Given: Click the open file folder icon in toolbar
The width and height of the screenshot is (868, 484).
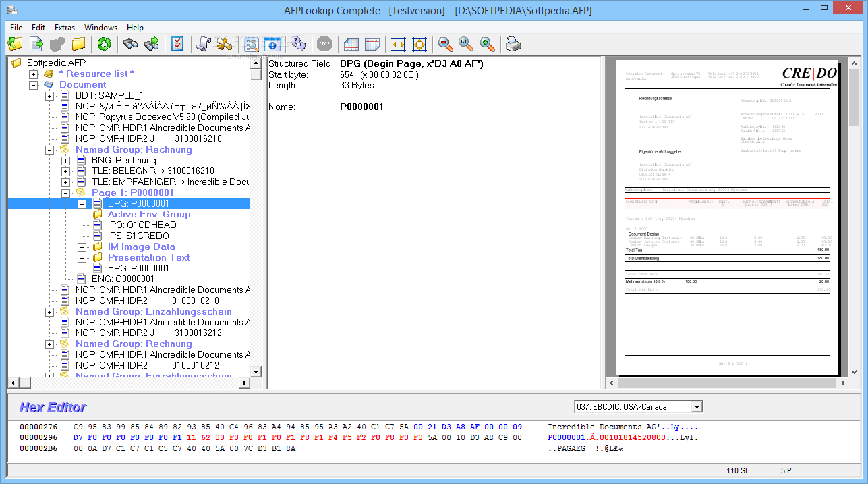Looking at the screenshot, I should (x=15, y=45).
